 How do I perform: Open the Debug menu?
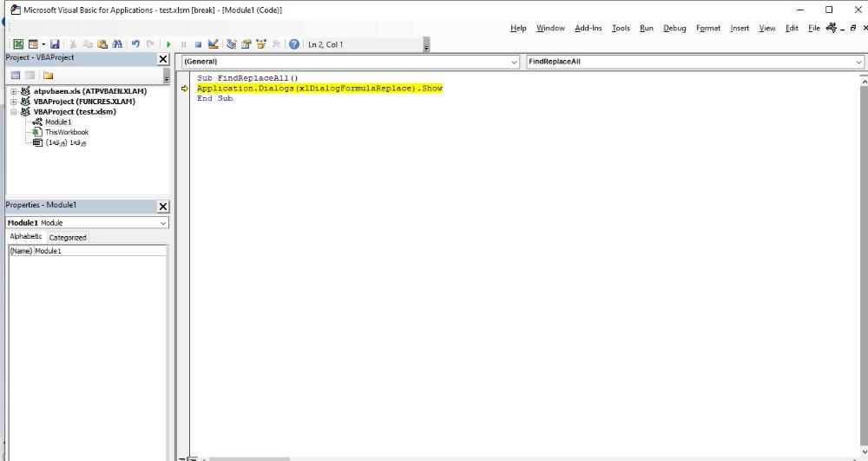tap(674, 28)
